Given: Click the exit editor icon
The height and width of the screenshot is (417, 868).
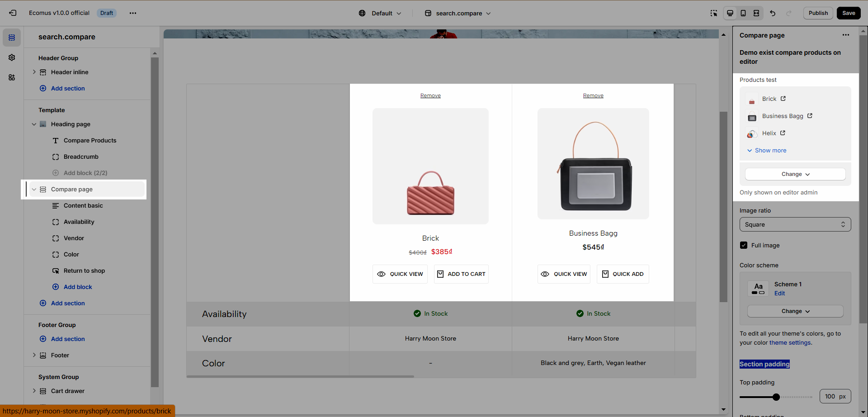Looking at the screenshot, I should click(13, 13).
